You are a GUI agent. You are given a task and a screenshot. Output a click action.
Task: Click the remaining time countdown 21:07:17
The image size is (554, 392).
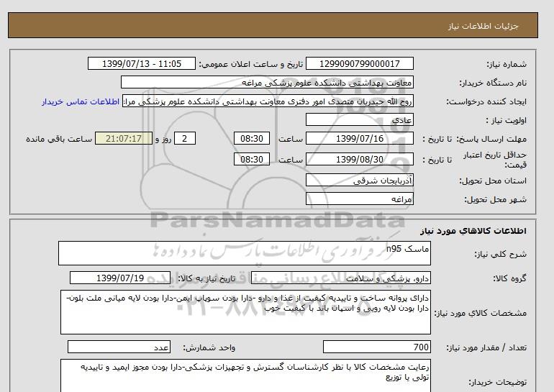point(124,138)
